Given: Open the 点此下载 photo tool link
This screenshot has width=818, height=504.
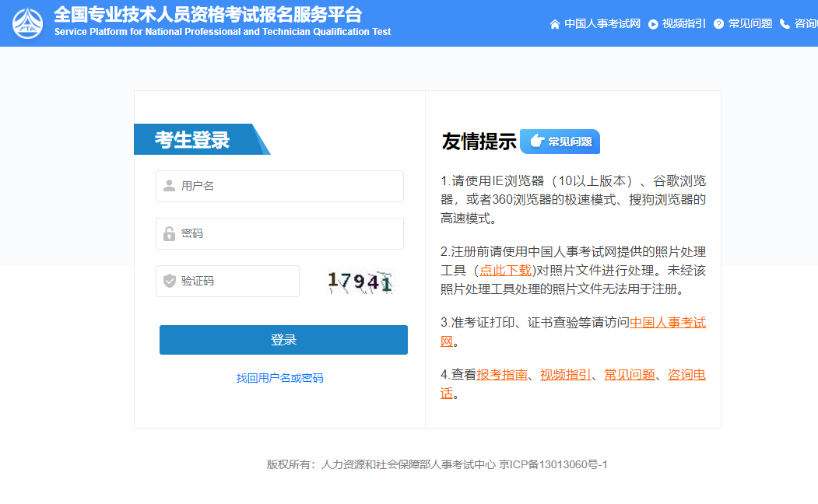Looking at the screenshot, I should [505, 271].
